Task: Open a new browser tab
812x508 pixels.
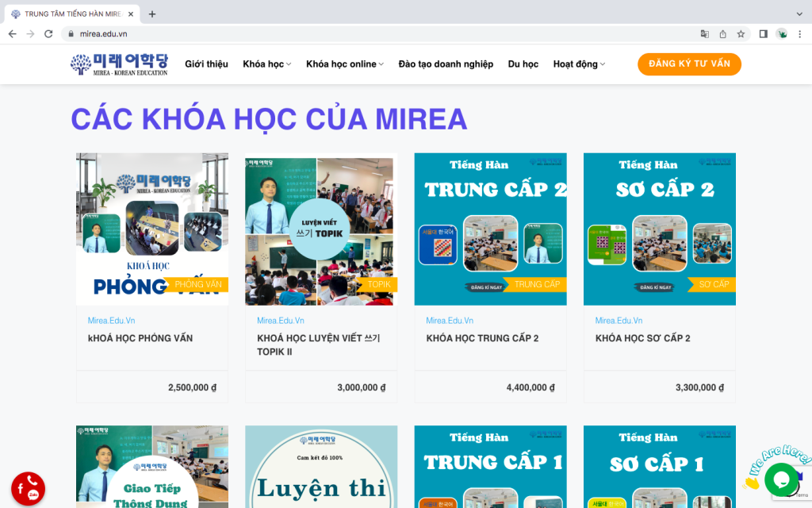Action: [152, 14]
